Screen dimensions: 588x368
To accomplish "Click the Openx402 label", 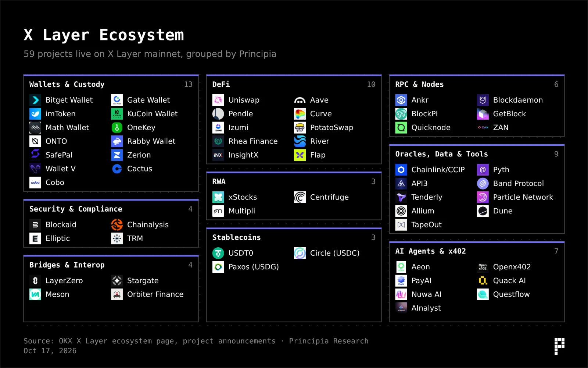I will (512, 267).
